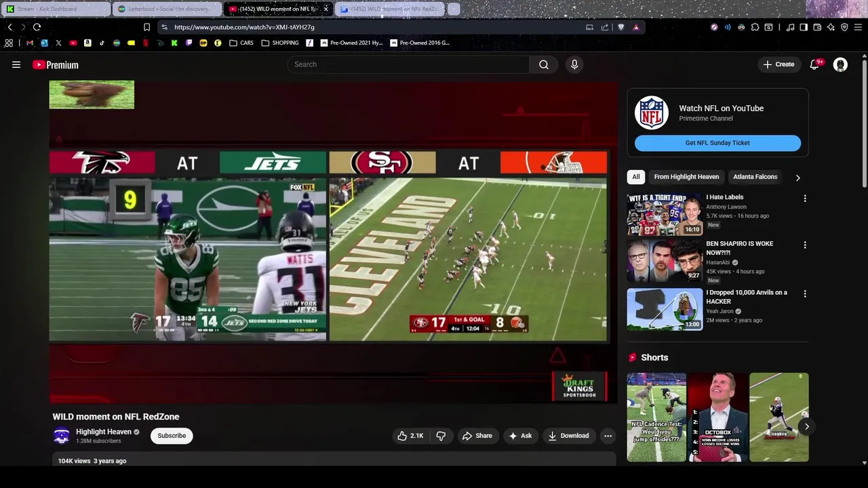Open more actions menu under the video
Image resolution: width=868 pixels, height=488 pixels.
coord(608,436)
